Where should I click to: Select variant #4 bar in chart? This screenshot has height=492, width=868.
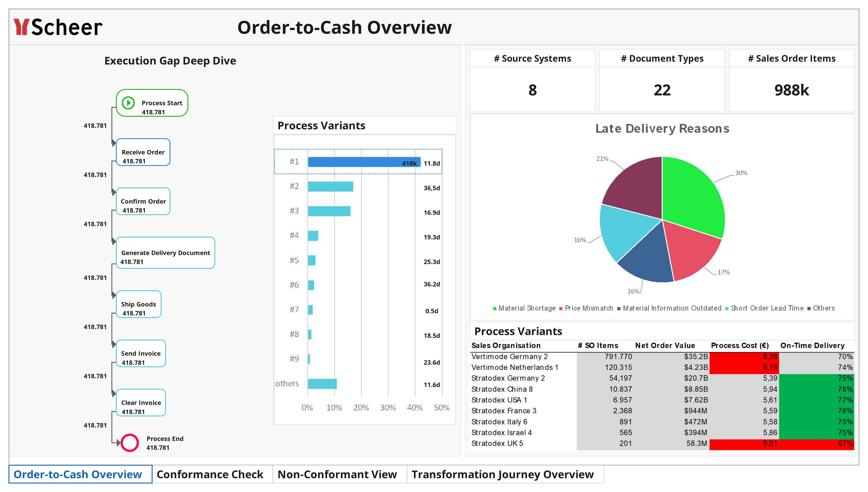click(x=313, y=236)
